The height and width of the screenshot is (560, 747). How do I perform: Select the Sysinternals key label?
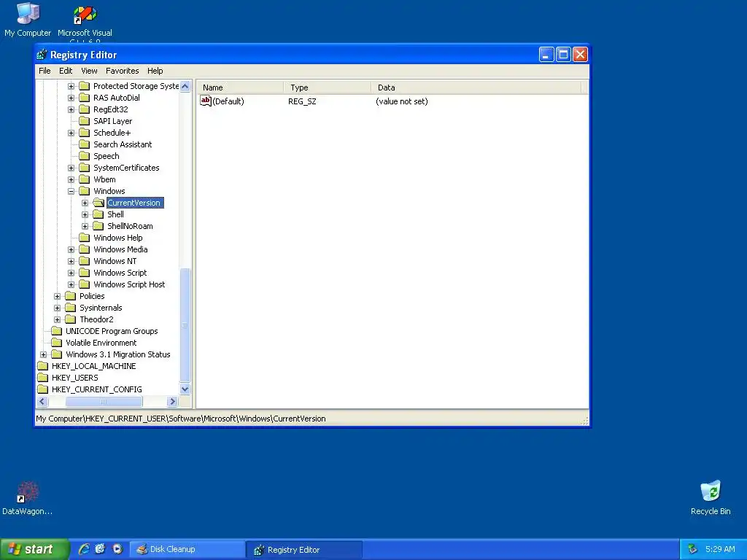pos(101,308)
